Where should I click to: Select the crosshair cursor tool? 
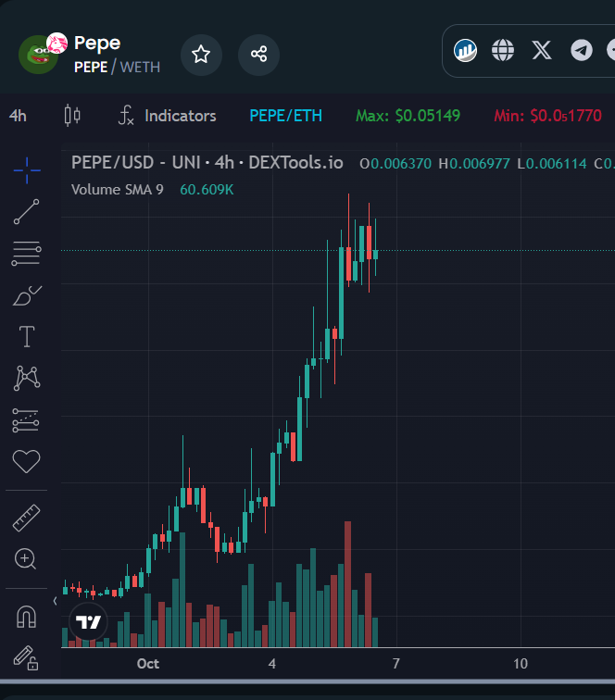pos(27,170)
